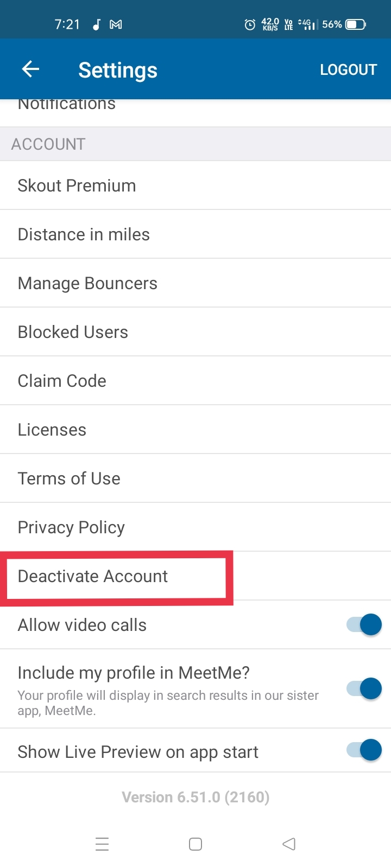The image size is (391, 868).
Task: Tap Deactivate Account
Action: 93,576
